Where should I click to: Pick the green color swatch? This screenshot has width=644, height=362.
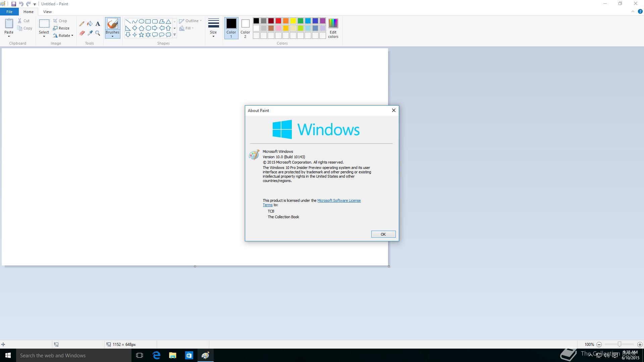point(301,21)
